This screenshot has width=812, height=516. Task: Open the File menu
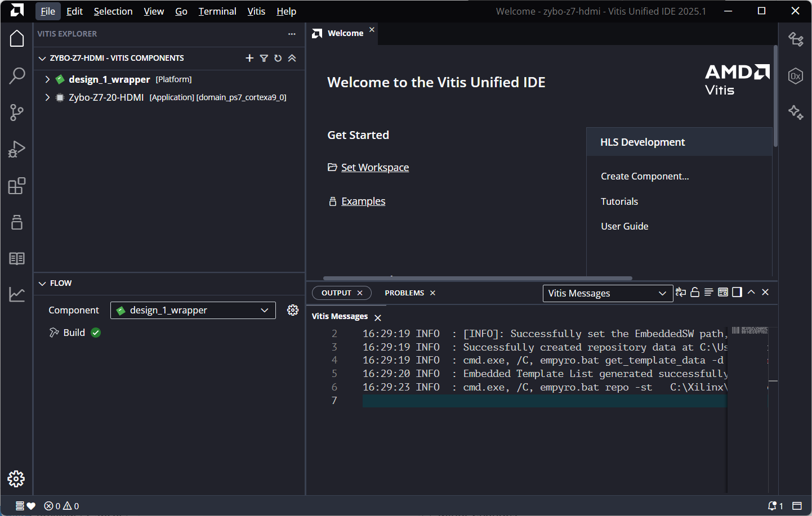pos(48,11)
